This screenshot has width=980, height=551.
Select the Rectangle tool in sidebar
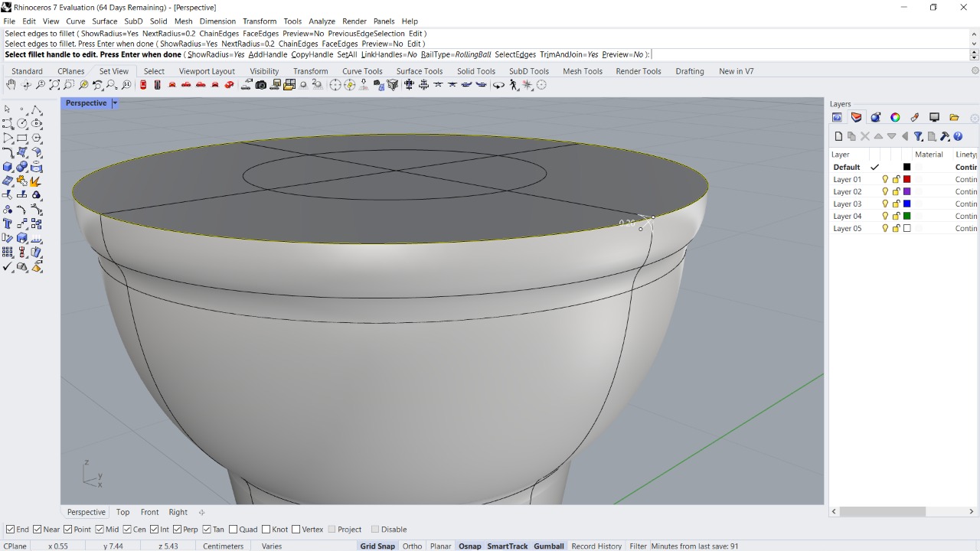coord(22,139)
